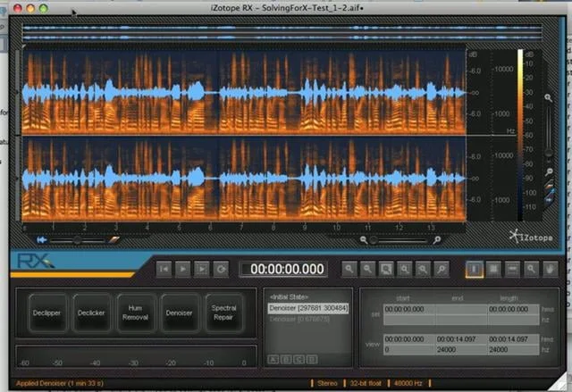
Task: Click the iZotope logo
Action: 531,237
